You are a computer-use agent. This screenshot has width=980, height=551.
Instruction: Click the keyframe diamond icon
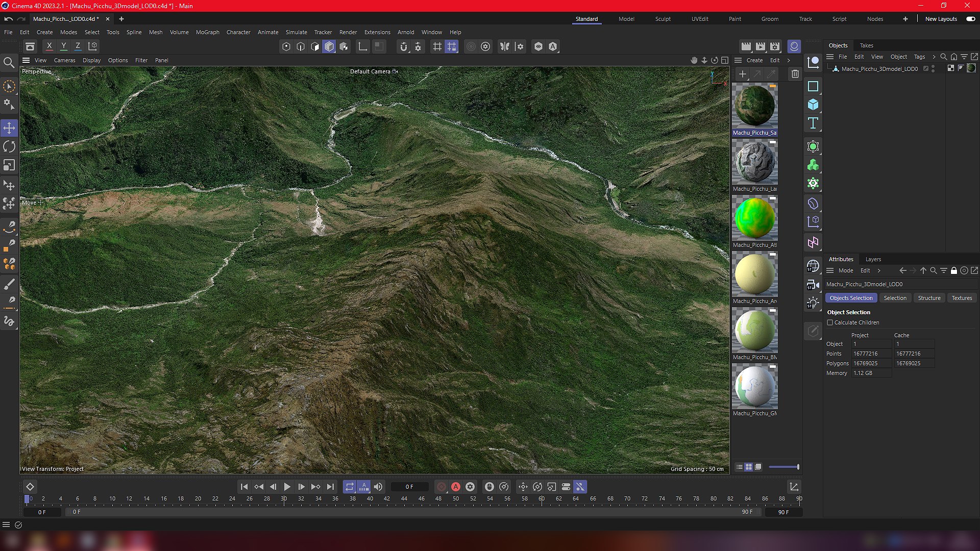pyautogui.click(x=30, y=487)
